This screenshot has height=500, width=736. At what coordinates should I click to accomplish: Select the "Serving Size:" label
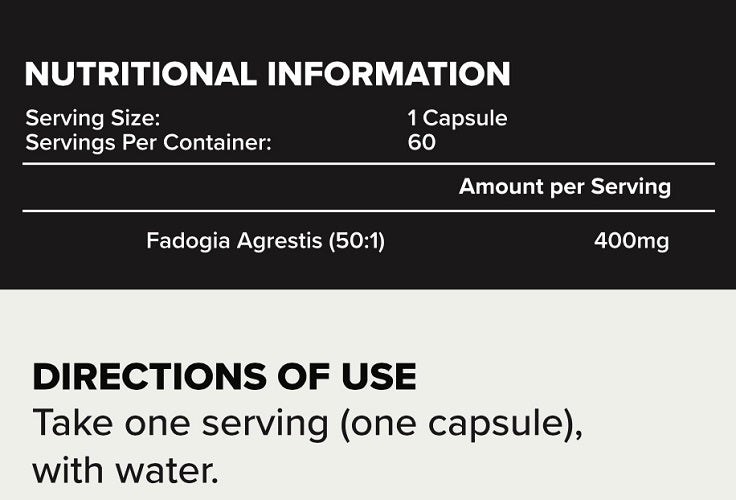[x=92, y=118]
